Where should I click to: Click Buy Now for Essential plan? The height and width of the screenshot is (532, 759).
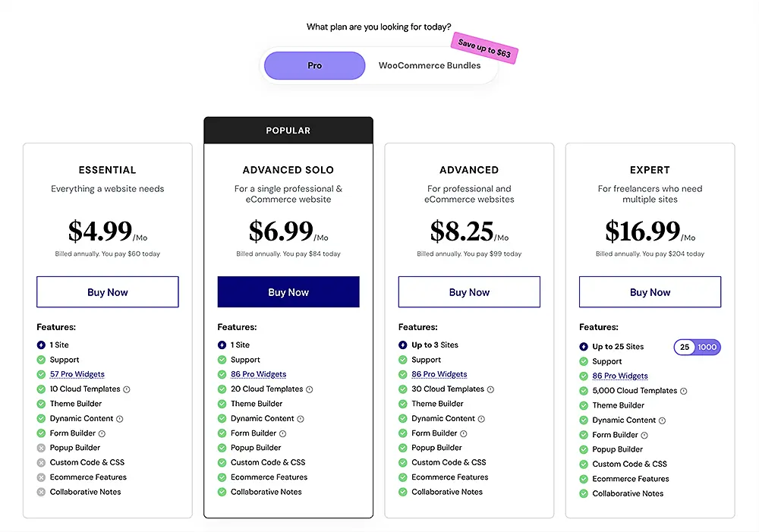108,292
